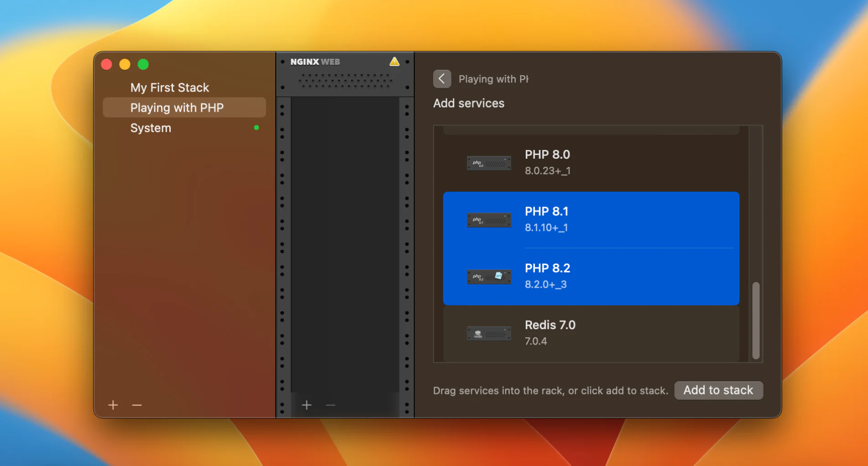This screenshot has width=868, height=466.
Task: Click the PHP 8.1 rack unit icon
Action: (x=488, y=220)
